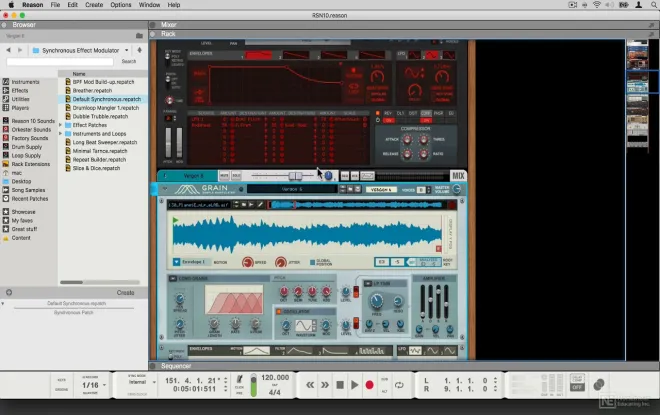Open the Window menu in menu bar
Screen dimensions: 660x415
(x=149, y=5)
